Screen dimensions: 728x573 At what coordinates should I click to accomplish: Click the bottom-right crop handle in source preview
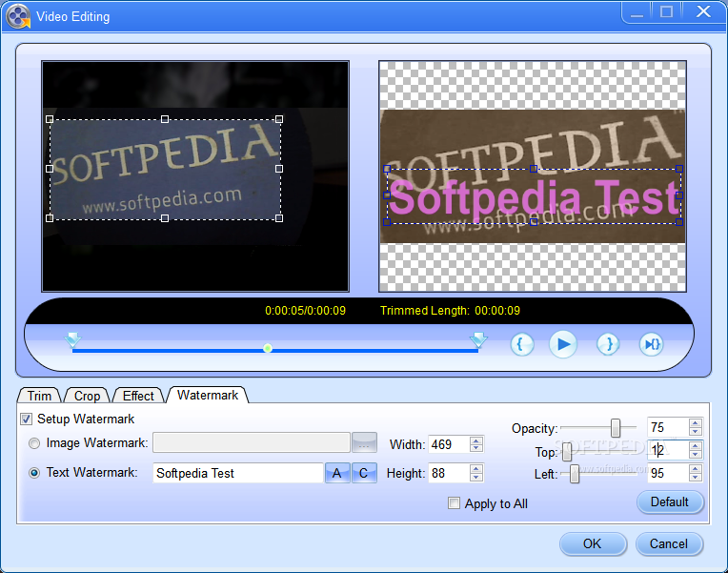(279, 218)
